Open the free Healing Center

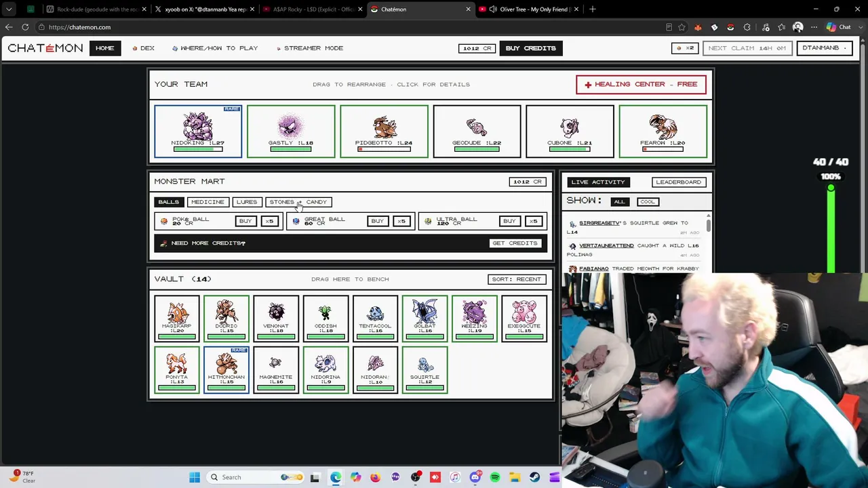(641, 84)
